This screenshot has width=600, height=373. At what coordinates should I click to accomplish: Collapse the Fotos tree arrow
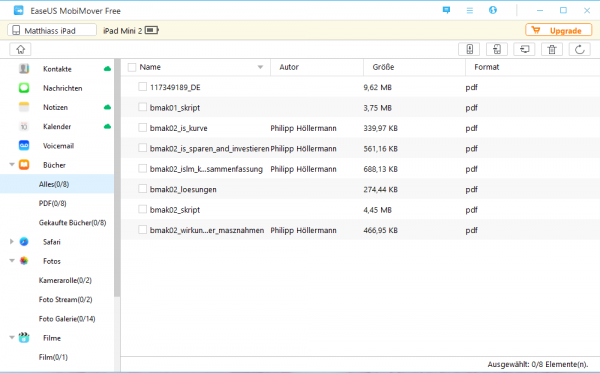(12, 261)
